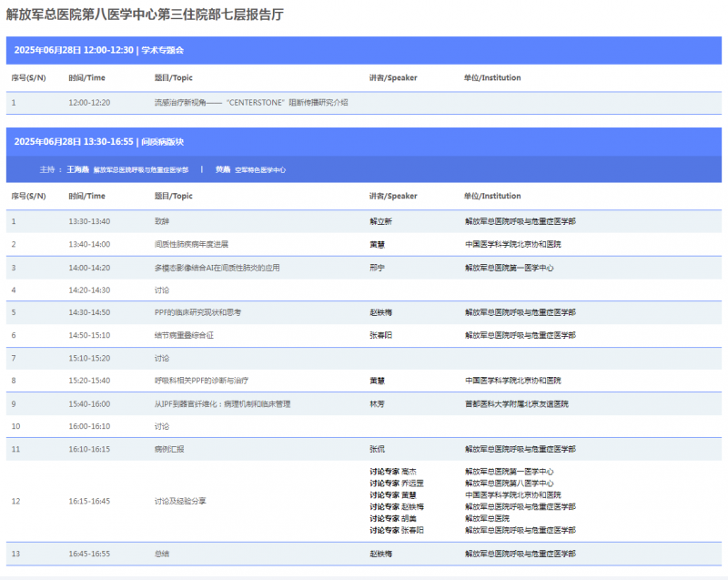Click the 时间/Time header in the 间质病版块 table
Screen dimensions: 728x580
86,196
